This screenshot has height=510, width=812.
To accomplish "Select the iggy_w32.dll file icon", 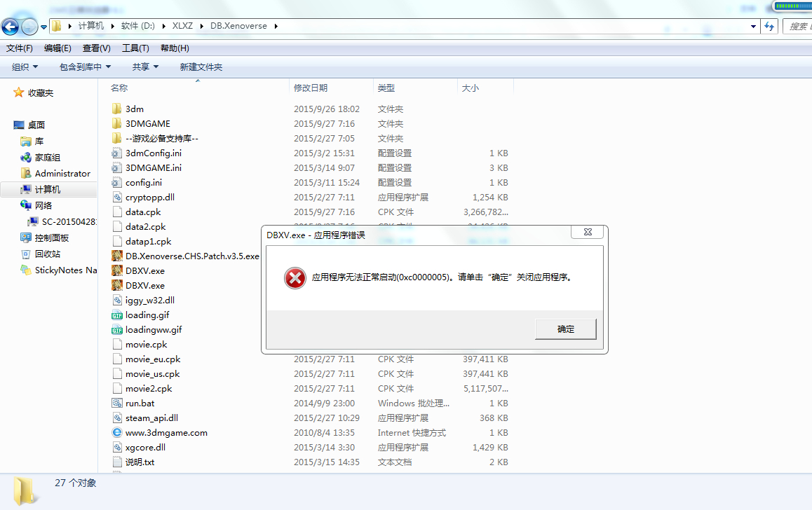I will [x=117, y=300].
